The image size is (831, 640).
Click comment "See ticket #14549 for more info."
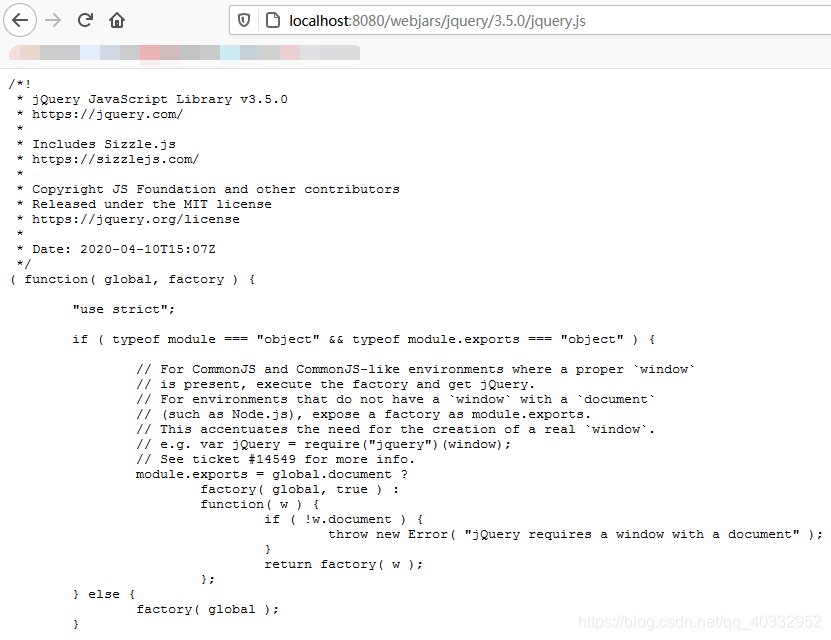click(x=276, y=459)
